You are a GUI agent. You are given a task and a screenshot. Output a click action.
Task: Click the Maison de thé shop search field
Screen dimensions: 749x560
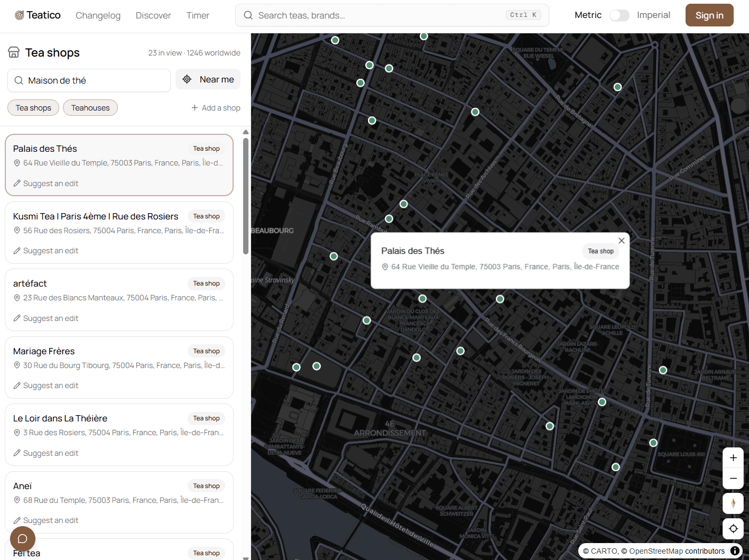(x=89, y=80)
